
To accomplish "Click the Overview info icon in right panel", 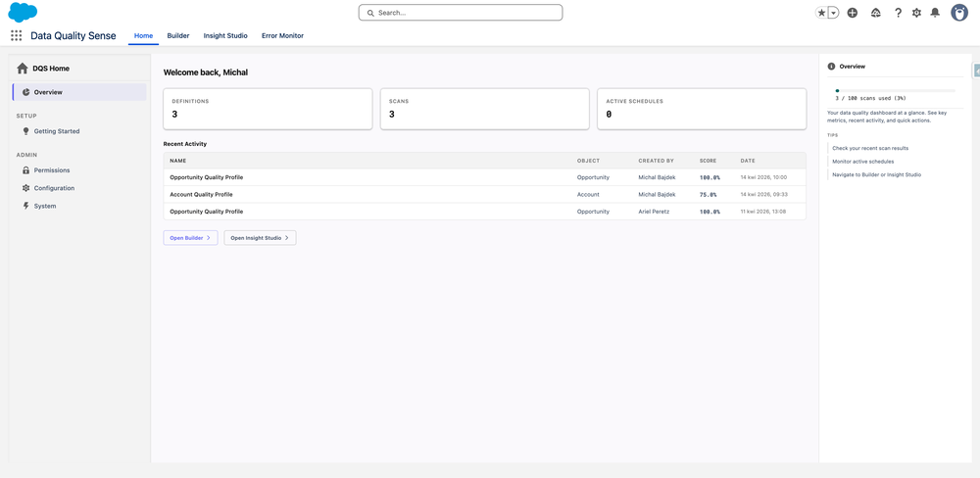I will click(831, 67).
